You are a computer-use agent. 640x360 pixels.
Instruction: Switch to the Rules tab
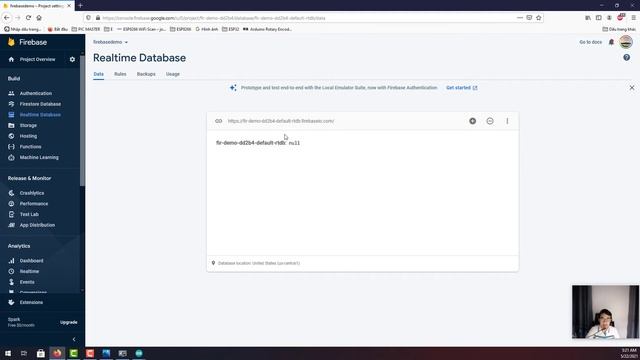point(120,74)
